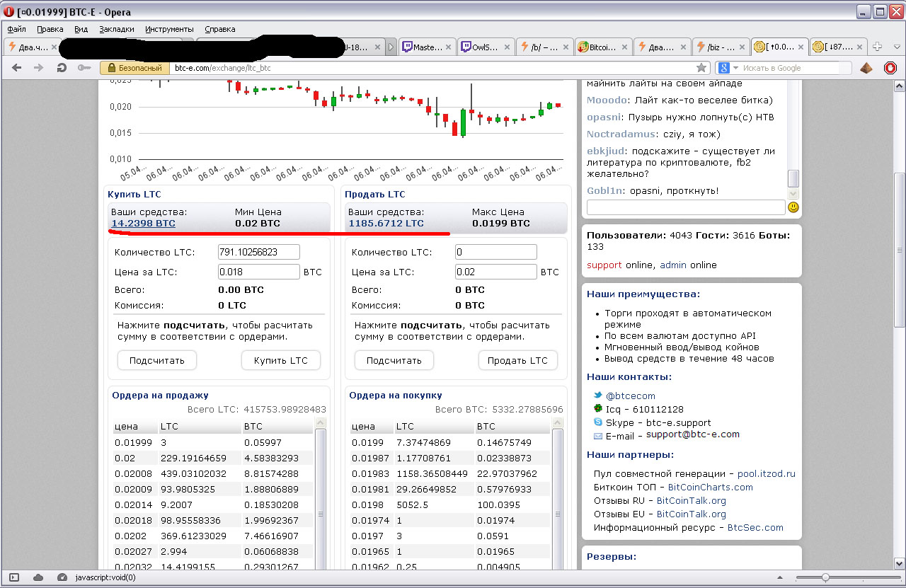Viewport: 906px width, 588px height.
Task: Open the Справка menu
Action: [220, 29]
